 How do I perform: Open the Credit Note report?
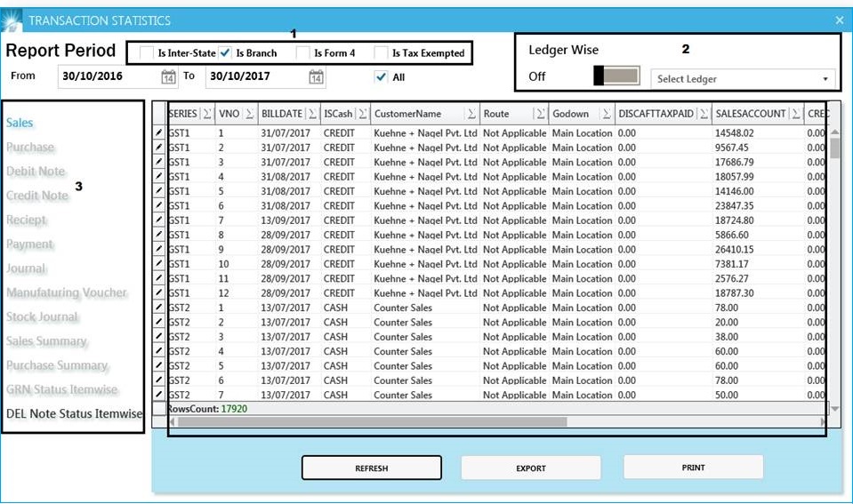[x=37, y=196]
